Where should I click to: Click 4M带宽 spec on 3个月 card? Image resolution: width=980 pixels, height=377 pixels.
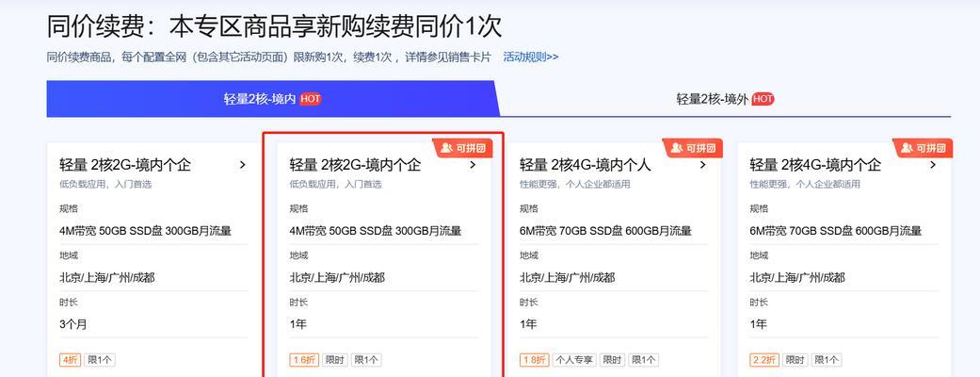click(146, 231)
